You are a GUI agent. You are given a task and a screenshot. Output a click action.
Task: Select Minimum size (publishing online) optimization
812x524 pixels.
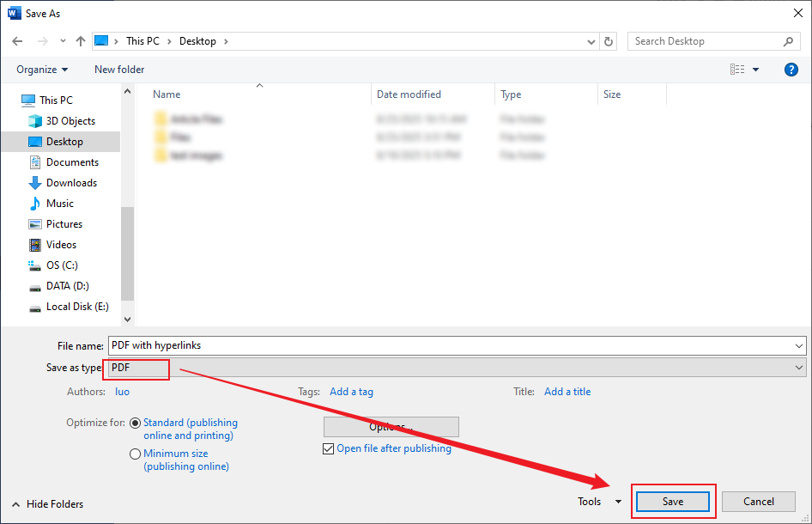tap(135, 454)
